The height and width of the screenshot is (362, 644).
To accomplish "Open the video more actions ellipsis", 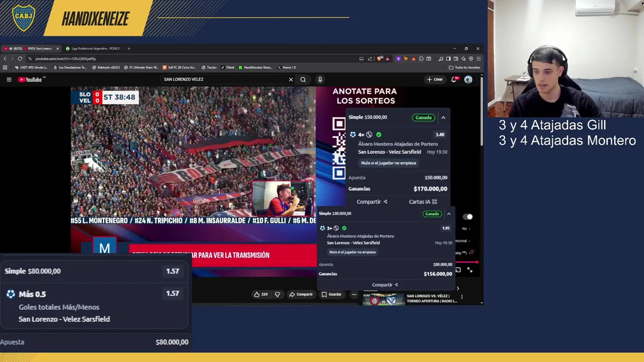I will (354, 294).
